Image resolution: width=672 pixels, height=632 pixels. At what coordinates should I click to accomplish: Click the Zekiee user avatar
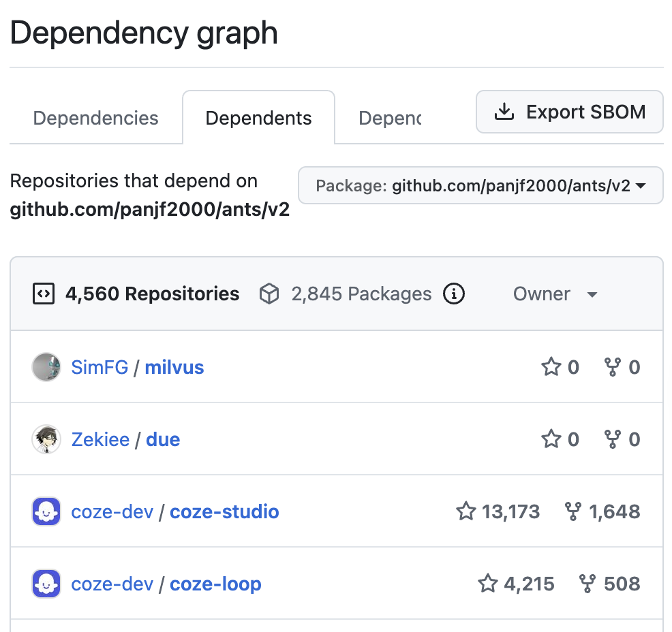pyautogui.click(x=46, y=440)
